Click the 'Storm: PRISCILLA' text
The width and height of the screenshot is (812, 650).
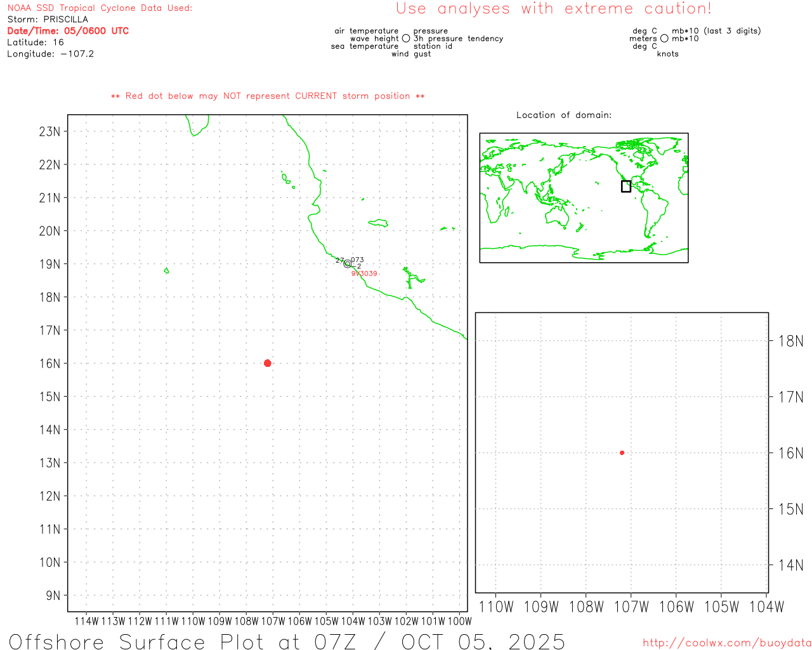(48, 20)
